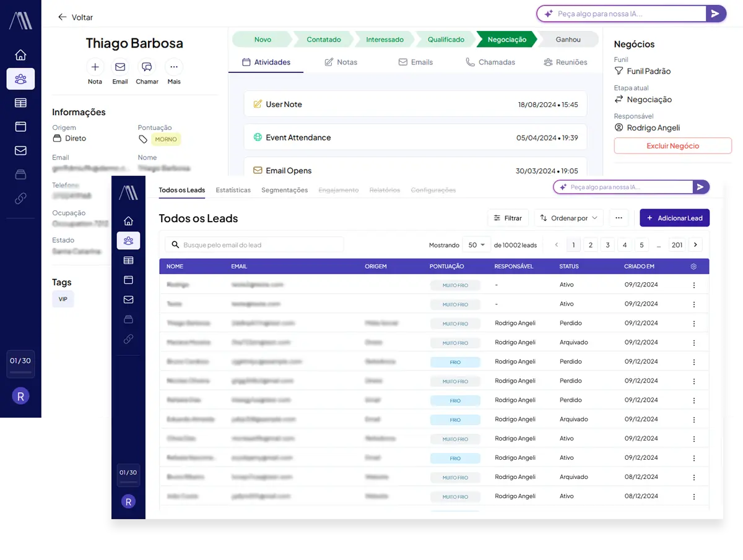
Task: Click the Chamar chat icon
Action: (x=147, y=67)
